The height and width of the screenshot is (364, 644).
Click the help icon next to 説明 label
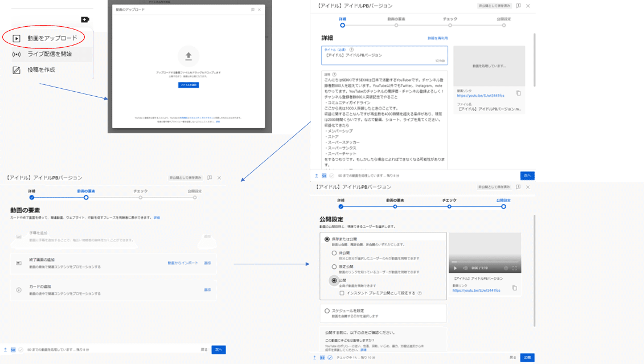[x=334, y=75]
